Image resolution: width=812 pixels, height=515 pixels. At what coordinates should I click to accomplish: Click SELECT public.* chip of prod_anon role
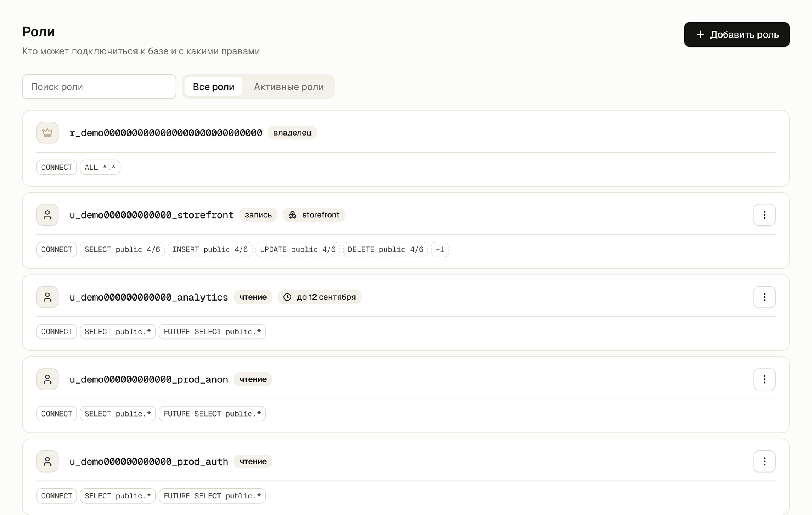118,414
